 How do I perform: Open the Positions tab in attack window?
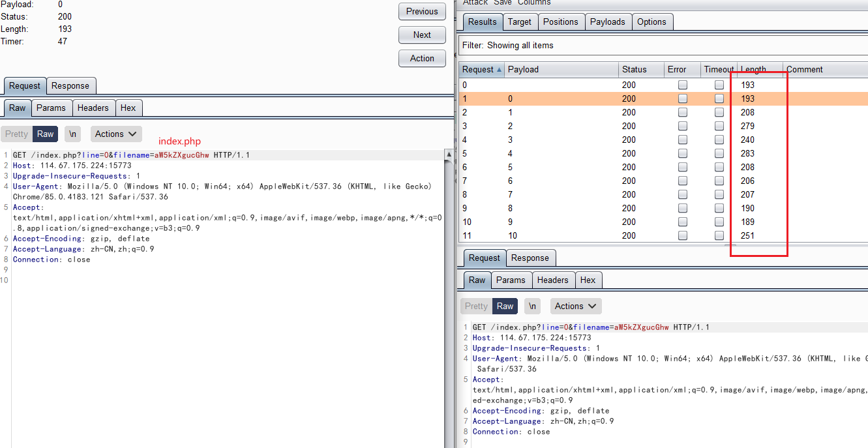pos(561,22)
